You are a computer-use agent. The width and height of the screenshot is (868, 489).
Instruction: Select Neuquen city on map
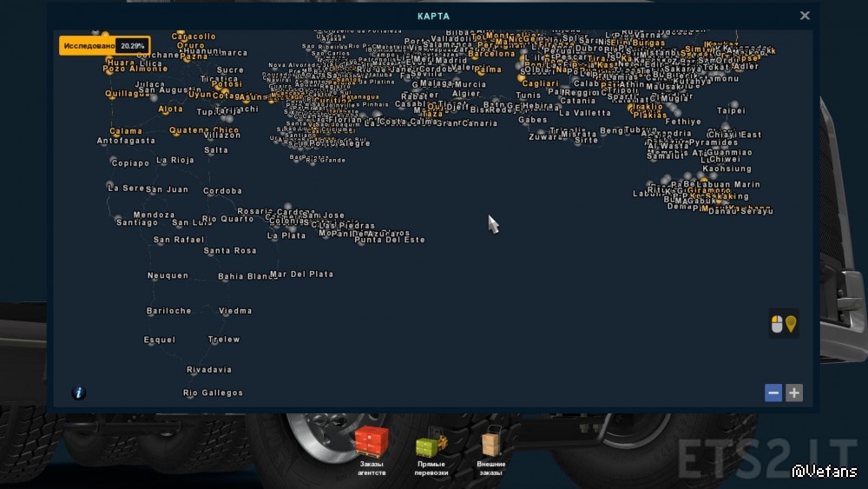coord(168,275)
